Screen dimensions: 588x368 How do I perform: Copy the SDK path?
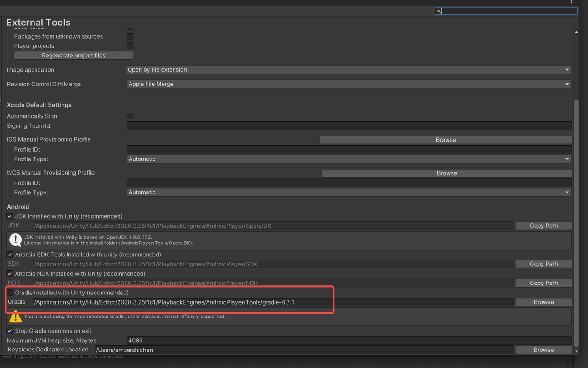[x=543, y=264]
